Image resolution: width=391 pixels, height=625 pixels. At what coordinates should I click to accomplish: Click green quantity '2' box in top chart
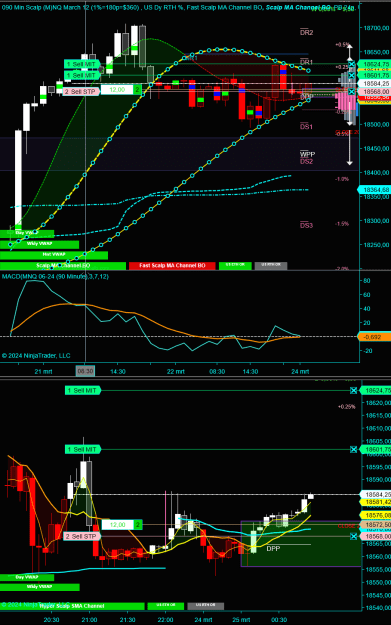tap(137, 90)
